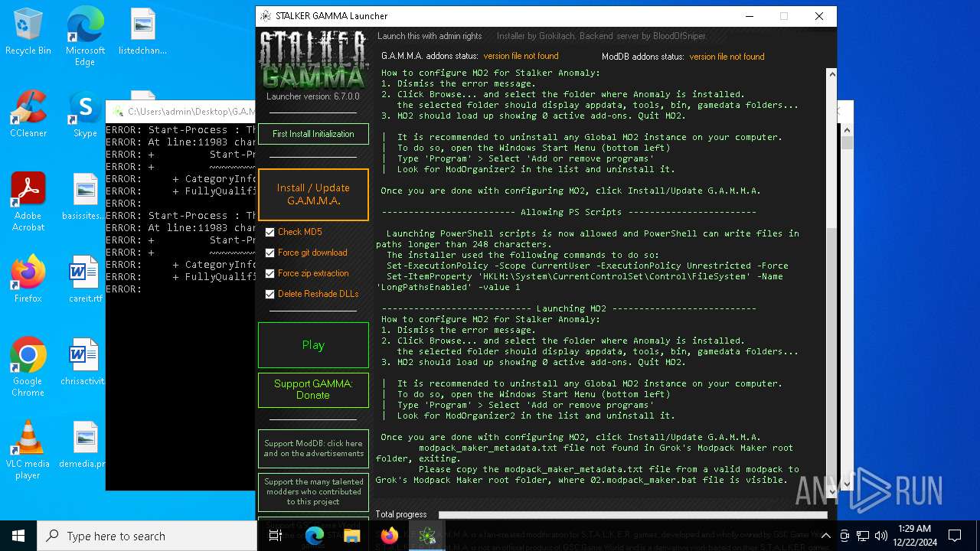Open Windows Start menu
The width and height of the screenshot is (980, 551).
click(18, 536)
